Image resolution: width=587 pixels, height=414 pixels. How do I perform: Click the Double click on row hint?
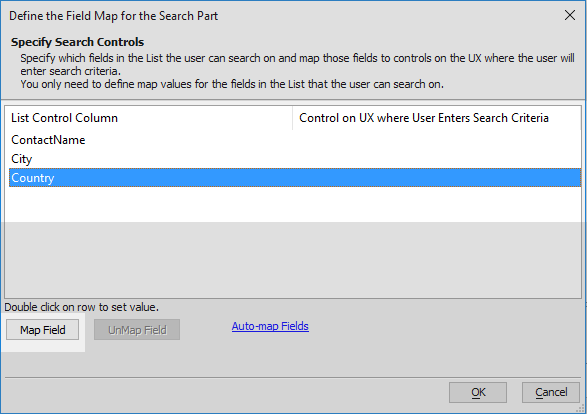point(82,307)
